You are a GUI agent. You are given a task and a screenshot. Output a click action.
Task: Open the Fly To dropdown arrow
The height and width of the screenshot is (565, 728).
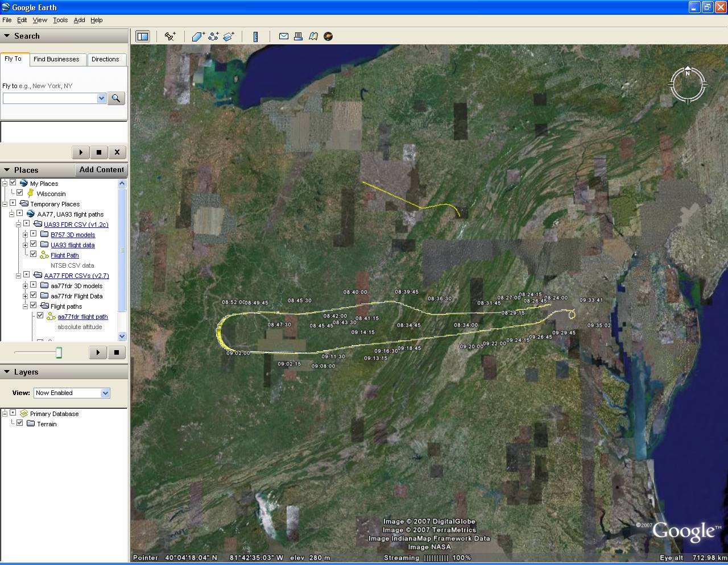pos(101,98)
